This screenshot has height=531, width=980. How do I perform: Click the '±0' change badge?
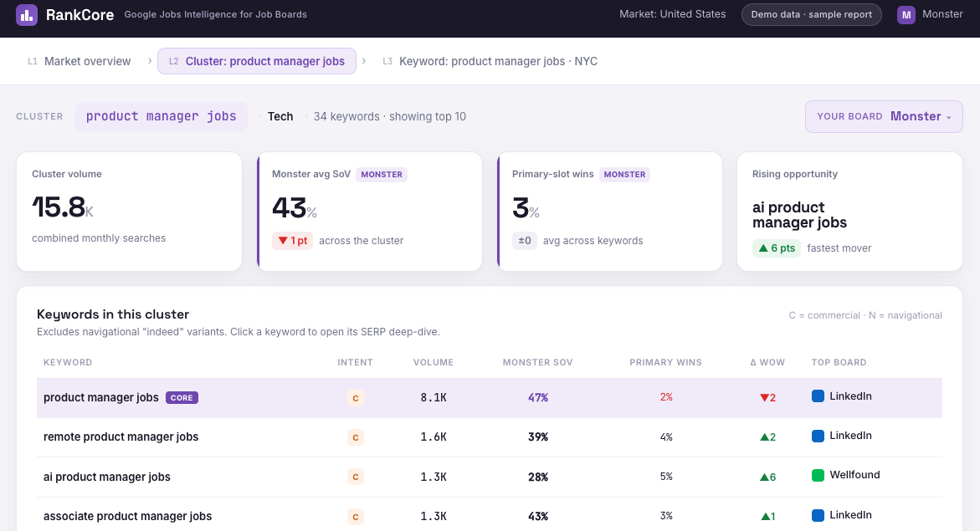coord(525,241)
